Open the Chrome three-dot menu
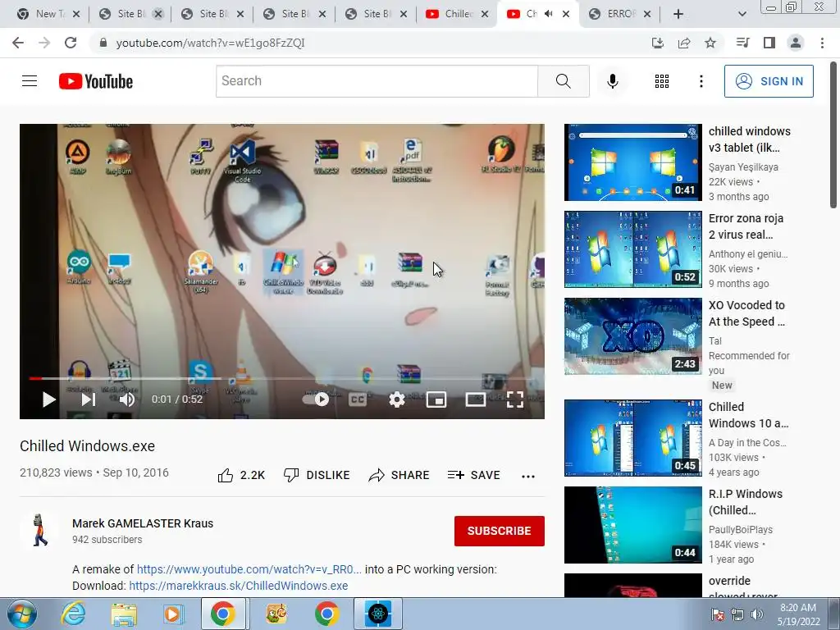This screenshot has width=840, height=630. 822,43
